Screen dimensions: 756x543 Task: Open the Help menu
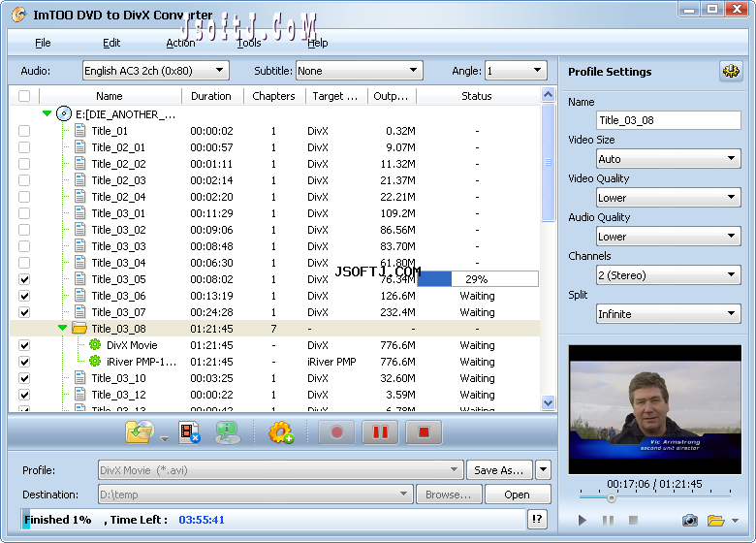coord(317,43)
